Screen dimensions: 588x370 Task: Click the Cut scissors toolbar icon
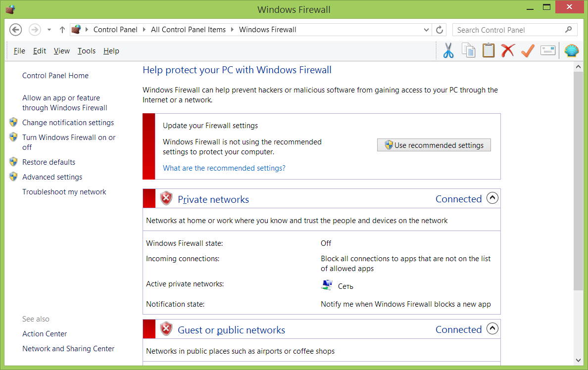click(448, 50)
